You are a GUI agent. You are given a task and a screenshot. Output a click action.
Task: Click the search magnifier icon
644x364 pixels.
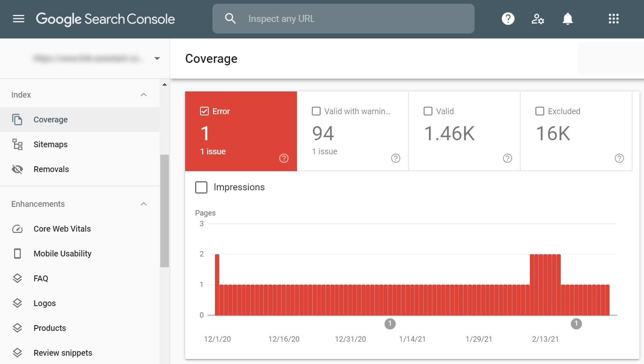pos(230,19)
